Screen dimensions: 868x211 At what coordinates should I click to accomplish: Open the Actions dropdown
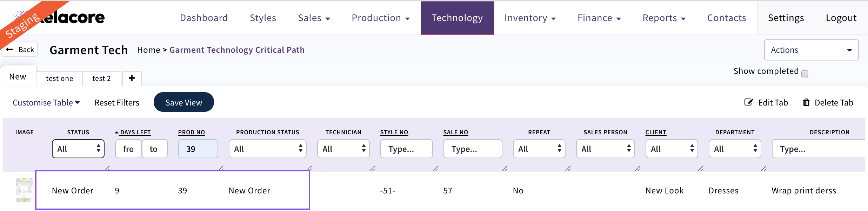(x=811, y=50)
